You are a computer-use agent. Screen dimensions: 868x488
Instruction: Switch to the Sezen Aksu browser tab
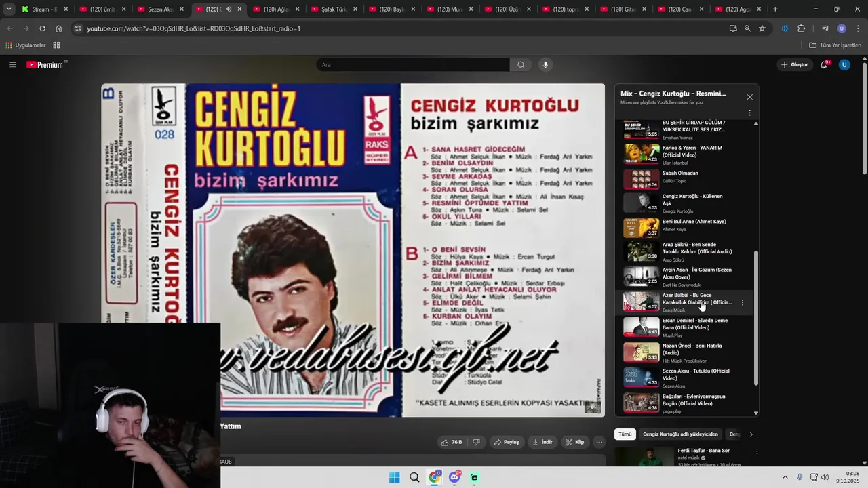click(160, 9)
